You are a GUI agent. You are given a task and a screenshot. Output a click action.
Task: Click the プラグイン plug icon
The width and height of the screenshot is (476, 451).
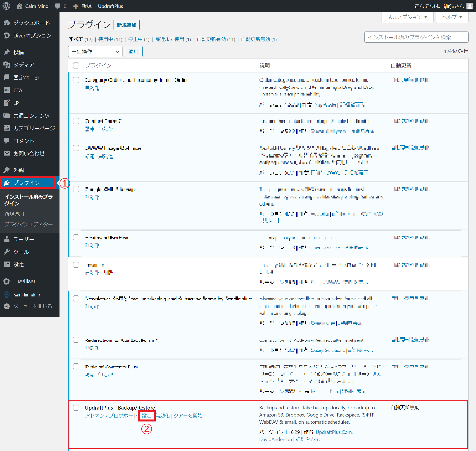click(x=7, y=183)
